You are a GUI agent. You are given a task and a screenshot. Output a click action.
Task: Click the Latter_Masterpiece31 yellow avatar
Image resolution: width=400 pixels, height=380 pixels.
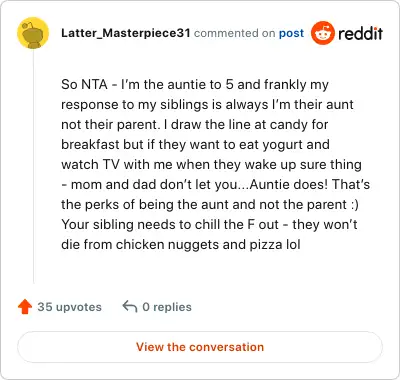[33, 33]
